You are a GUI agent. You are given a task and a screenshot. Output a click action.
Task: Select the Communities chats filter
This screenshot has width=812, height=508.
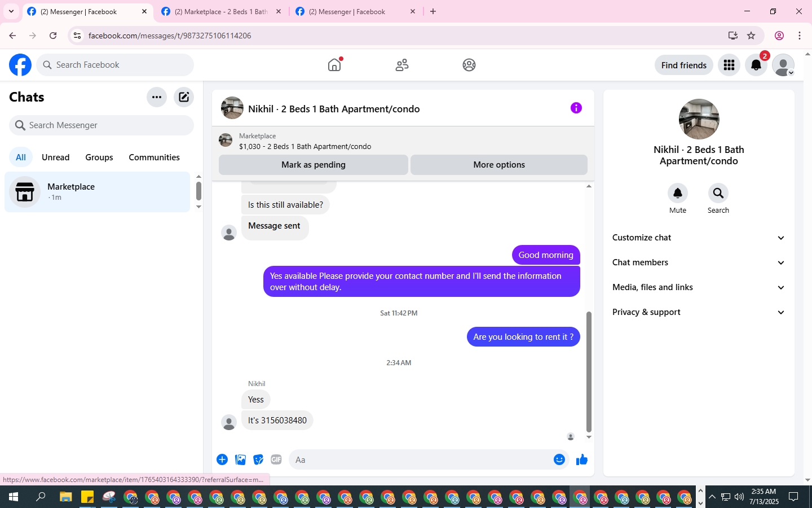pyautogui.click(x=155, y=157)
